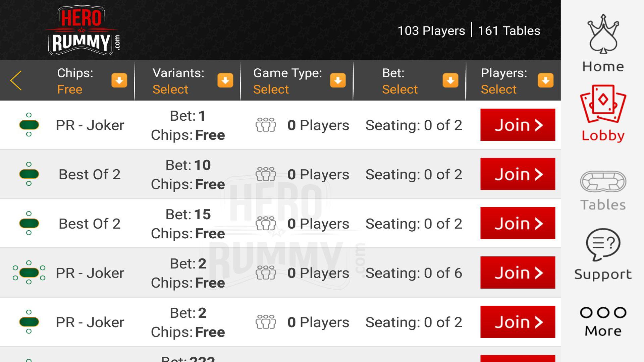Click the 103 Players counter text
This screenshot has height=362, width=644.
431,31
